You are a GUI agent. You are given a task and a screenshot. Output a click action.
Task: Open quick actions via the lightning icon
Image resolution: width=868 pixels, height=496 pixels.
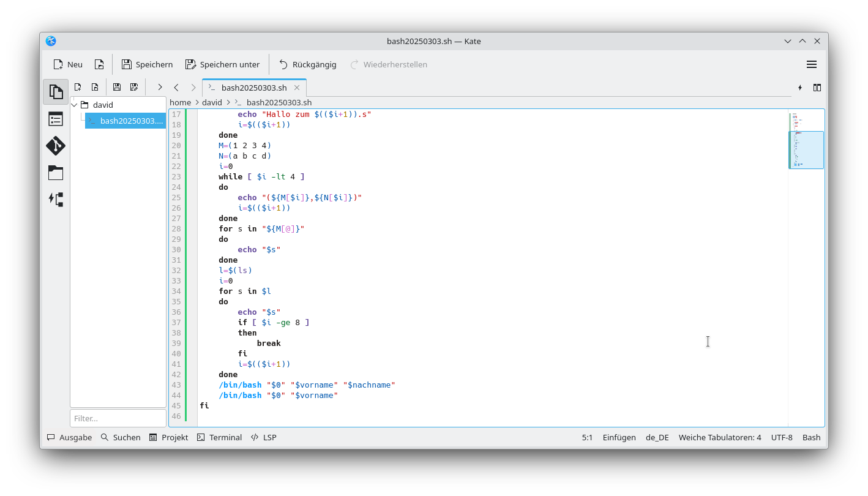click(800, 88)
